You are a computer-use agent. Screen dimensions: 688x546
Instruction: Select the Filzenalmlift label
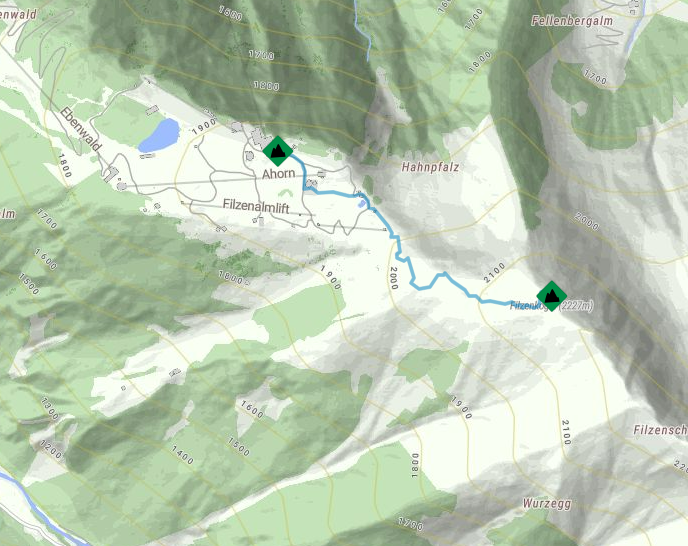[256, 205]
